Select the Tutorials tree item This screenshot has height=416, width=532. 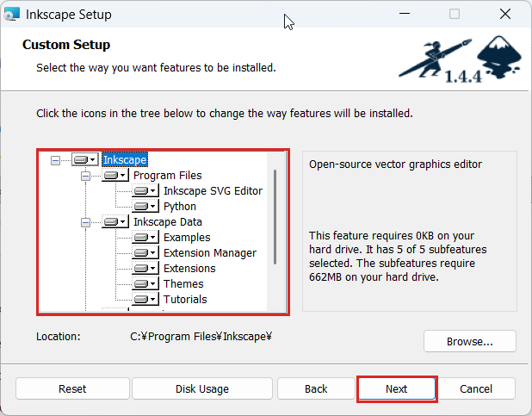tap(185, 299)
